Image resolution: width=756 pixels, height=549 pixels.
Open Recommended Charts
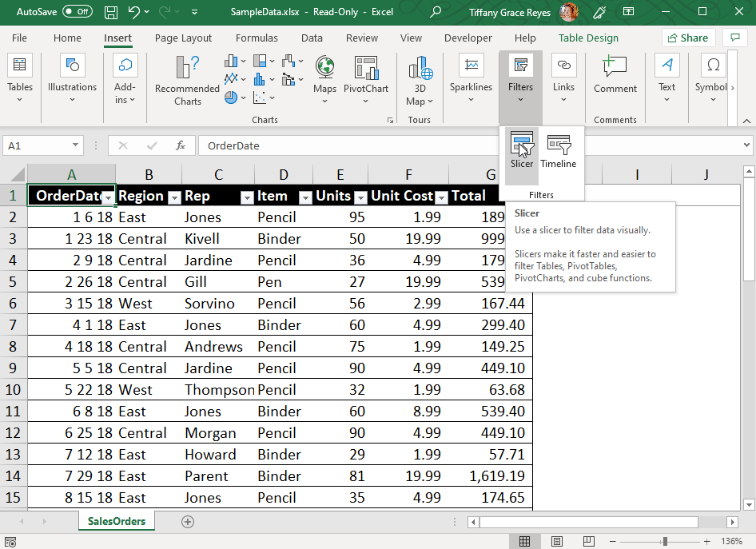pyautogui.click(x=186, y=79)
